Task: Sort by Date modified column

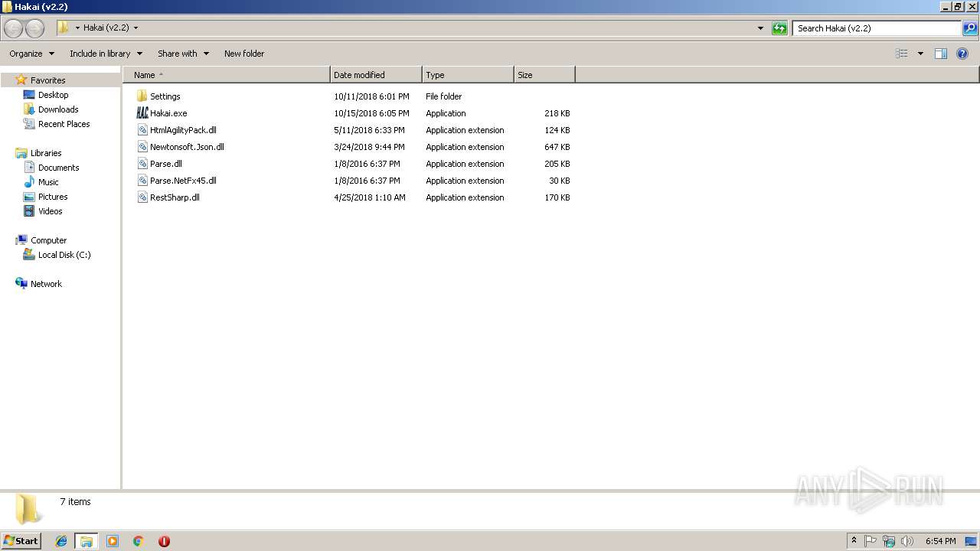Action: pyautogui.click(x=376, y=75)
